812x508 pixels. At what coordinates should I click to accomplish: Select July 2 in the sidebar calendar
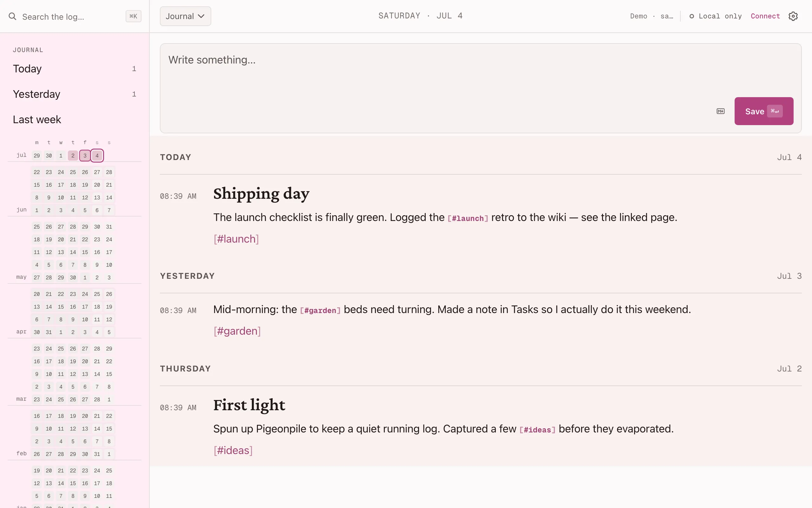pos(73,156)
